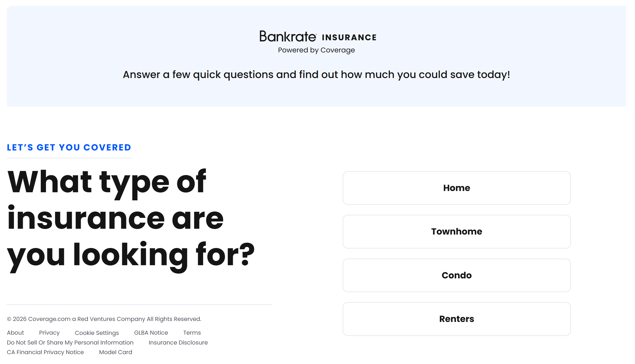Screen dimensions: 635x364
Task: Choose Townhome insurance type
Action: [x=456, y=232]
